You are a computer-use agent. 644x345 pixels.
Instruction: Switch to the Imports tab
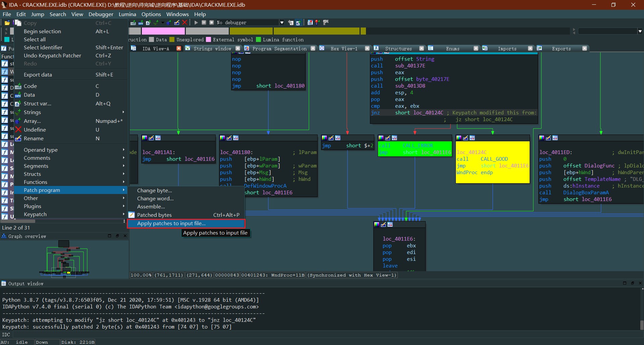point(507,49)
